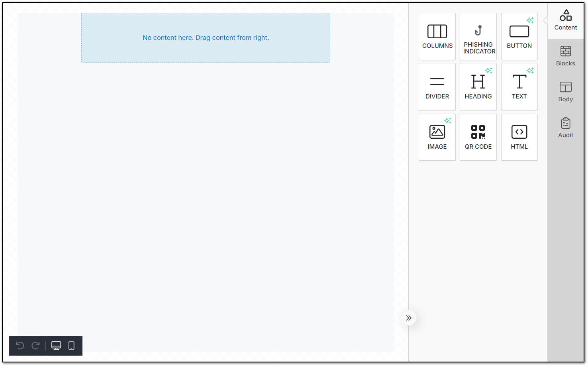Screen dimensions: 588x366
Task: Open the Blocks panel
Action: [x=565, y=56]
